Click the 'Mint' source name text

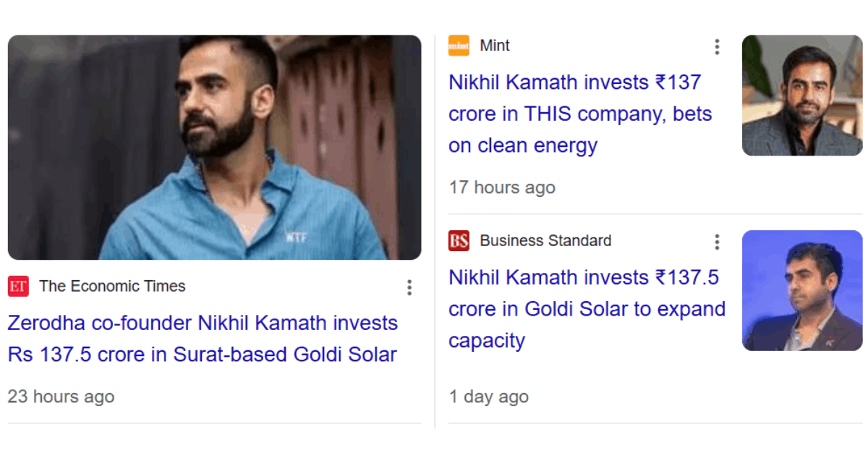495,46
